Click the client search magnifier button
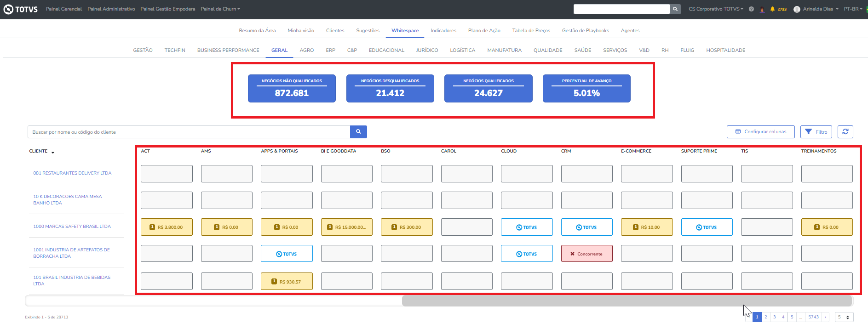868x329 pixels. [358, 132]
